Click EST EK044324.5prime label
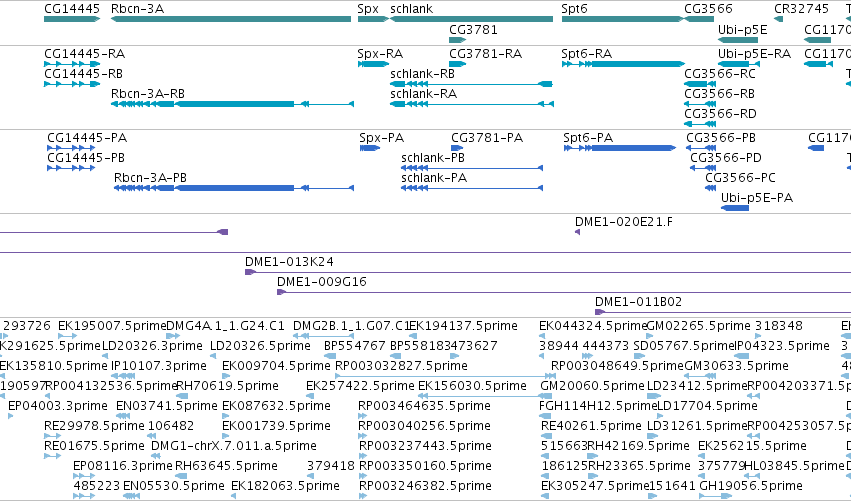Viewport: 851px width, 501px height. 593,326
